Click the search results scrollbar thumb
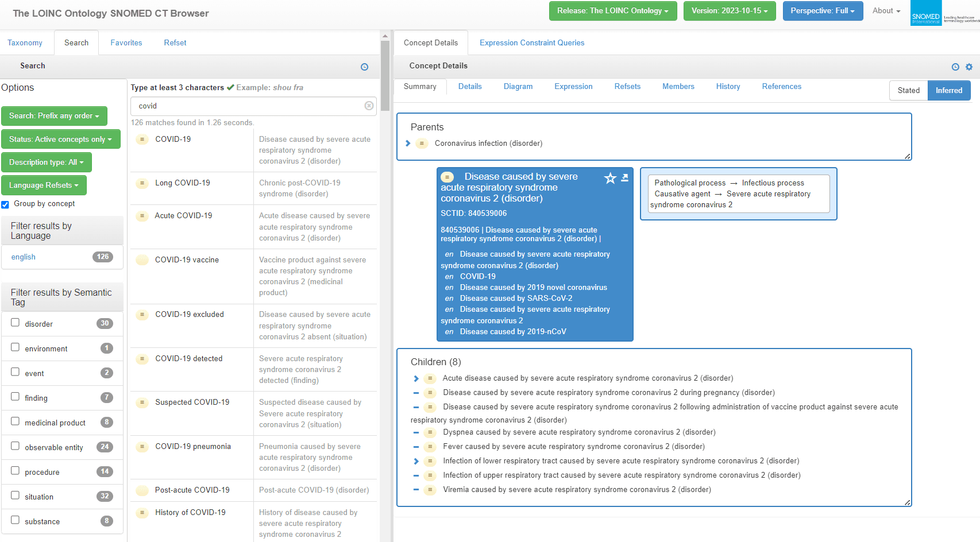This screenshot has width=980, height=542. click(385, 76)
